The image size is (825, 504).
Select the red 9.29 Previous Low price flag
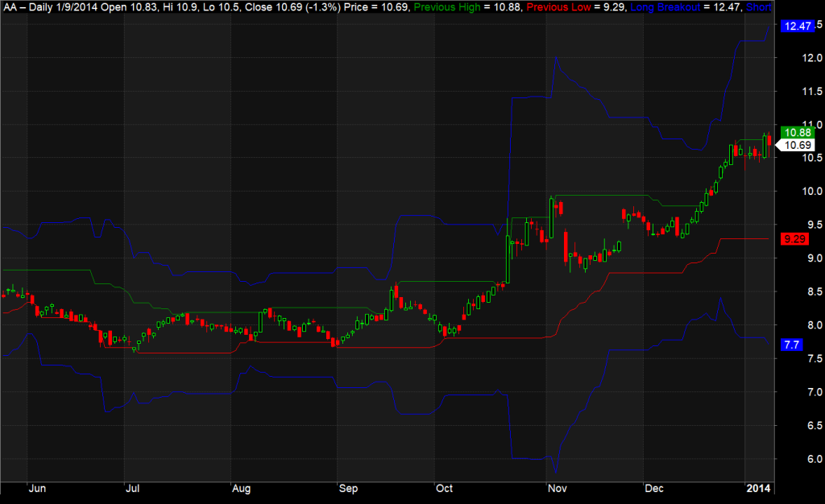(x=796, y=238)
